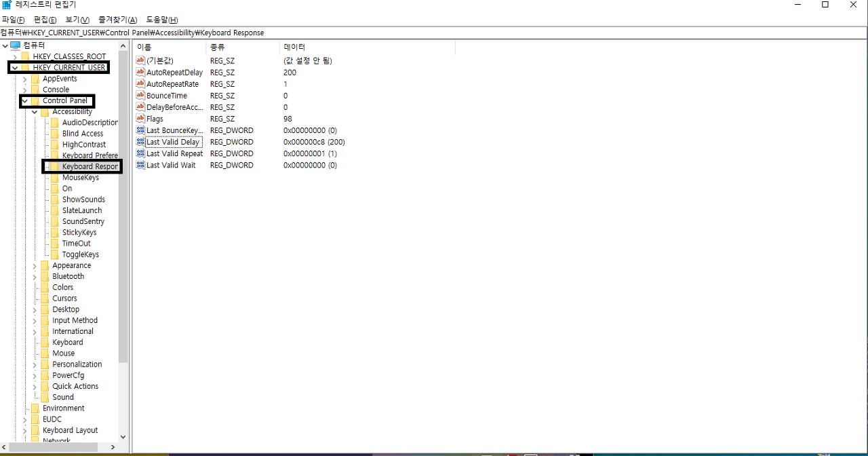Open the 보기(V) menu
This screenshot has height=456, width=868.
pyautogui.click(x=77, y=20)
